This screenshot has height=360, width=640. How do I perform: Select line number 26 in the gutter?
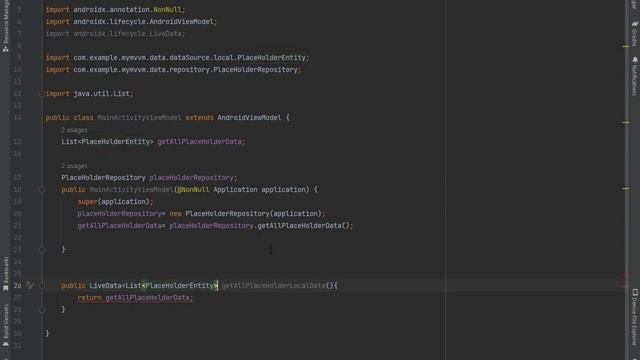click(17, 286)
